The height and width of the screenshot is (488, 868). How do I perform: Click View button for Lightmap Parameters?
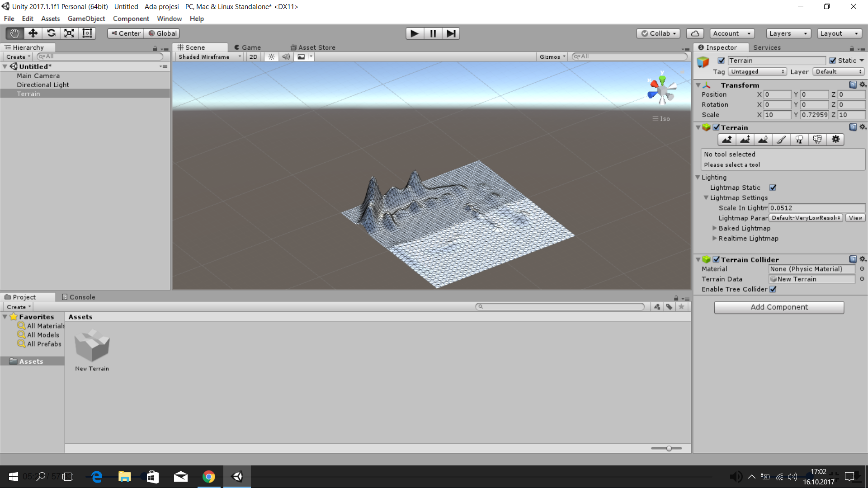click(855, 218)
